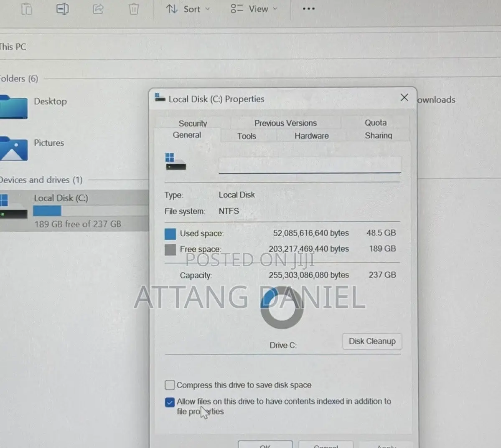This screenshot has width=501, height=448.
Task: Open the Sort dropdown in Explorer
Action: point(188,9)
